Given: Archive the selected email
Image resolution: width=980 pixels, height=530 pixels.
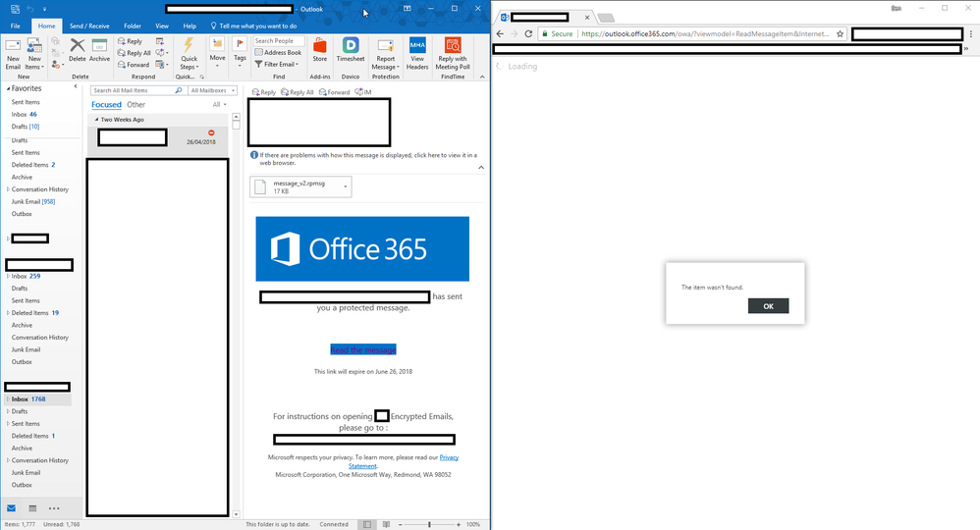Looking at the screenshot, I should [x=99, y=50].
